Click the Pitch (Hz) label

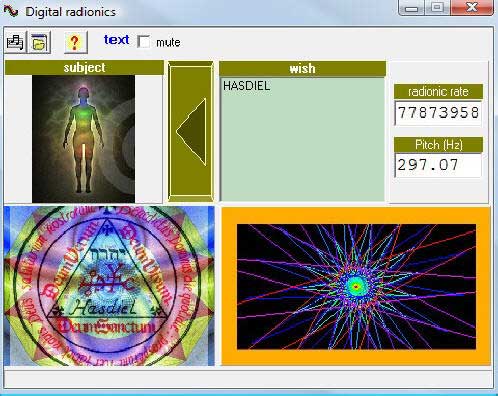(x=438, y=145)
